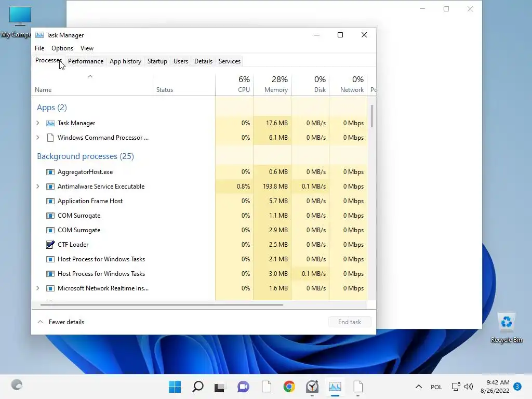
Task: Open the Options menu
Action: 62,48
